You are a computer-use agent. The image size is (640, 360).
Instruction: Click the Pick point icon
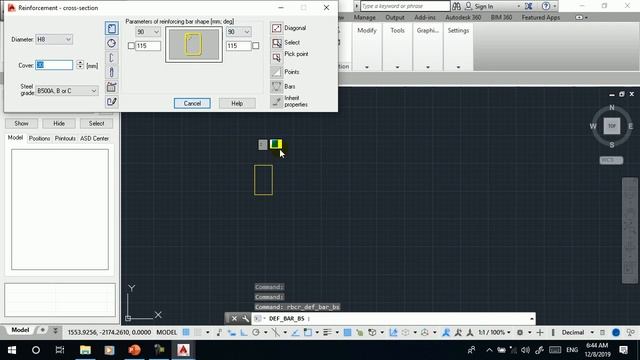276,57
